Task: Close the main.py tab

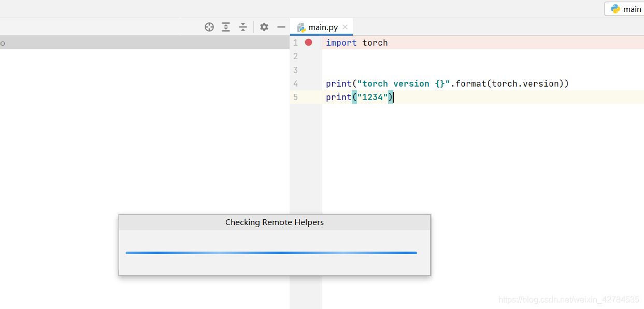Action: (346, 27)
